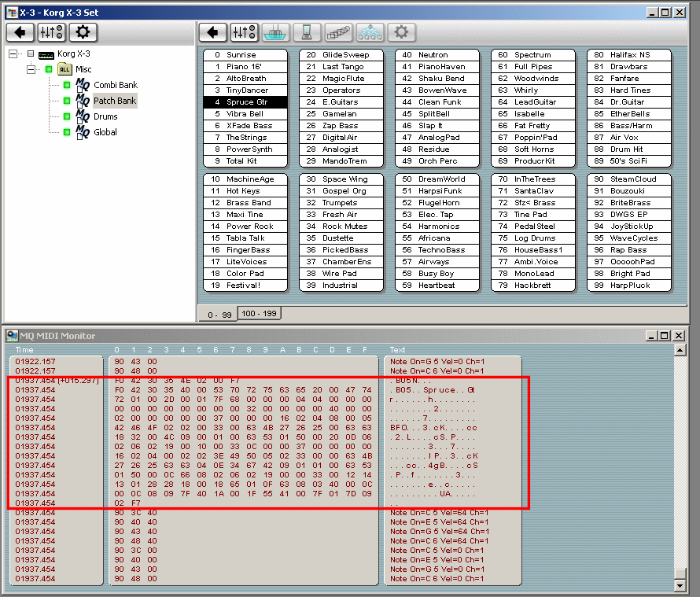Viewport: 700px width, 597px height.
Task: Select patch 9 Total Kit
Action: (x=245, y=160)
